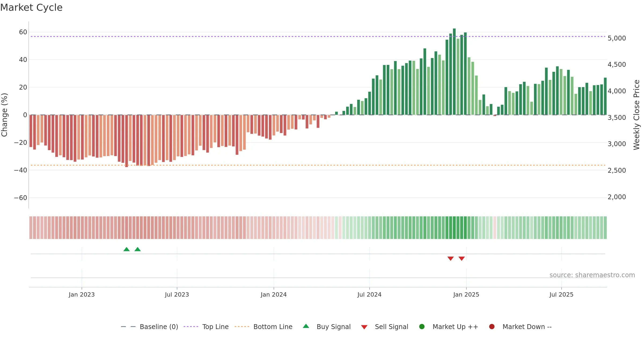This screenshot has height=362, width=644.
Task: Click the source: sharemaestro.com text
Action: pyautogui.click(x=592, y=275)
